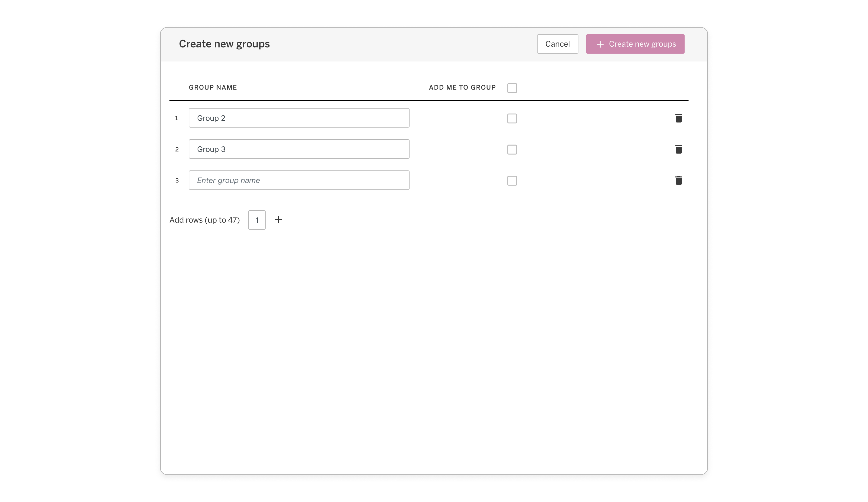Tick the header Add Me To Group checkbox
The image size is (868, 502).
point(512,88)
